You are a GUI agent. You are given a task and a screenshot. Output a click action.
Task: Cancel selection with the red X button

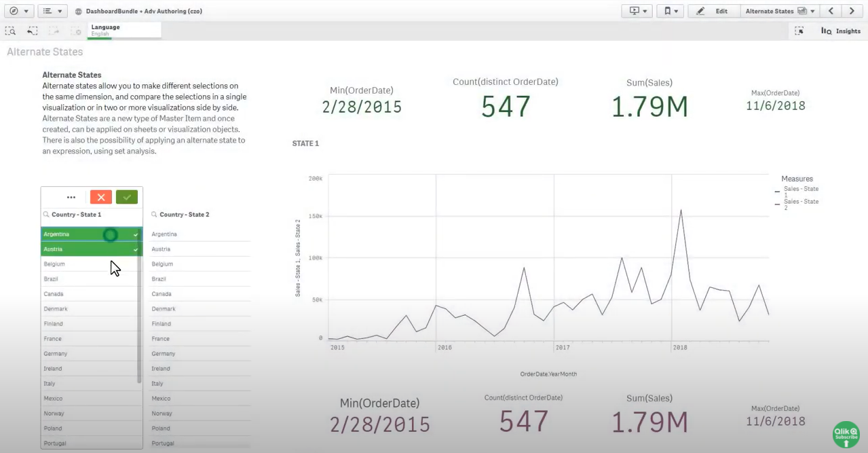point(100,197)
